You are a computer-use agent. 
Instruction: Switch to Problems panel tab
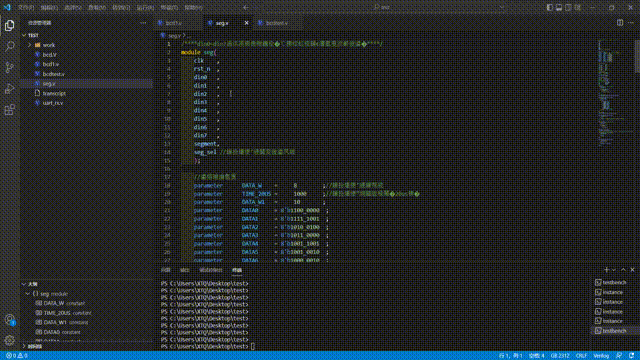[165, 270]
